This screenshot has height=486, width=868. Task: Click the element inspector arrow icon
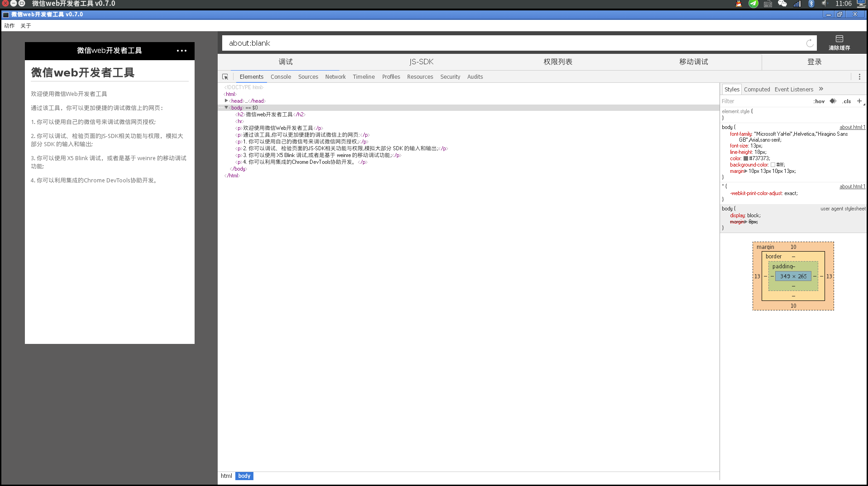225,77
